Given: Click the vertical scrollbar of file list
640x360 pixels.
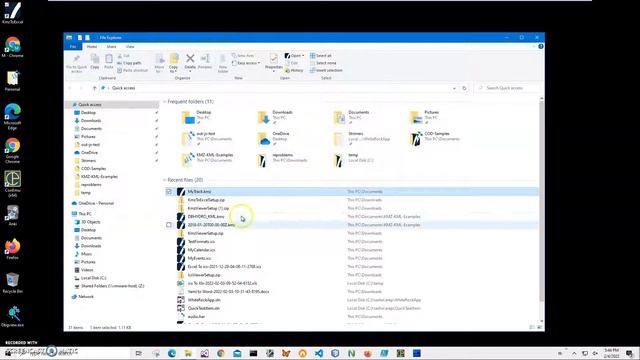Looking at the screenshot, I should (x=542, y=202).
